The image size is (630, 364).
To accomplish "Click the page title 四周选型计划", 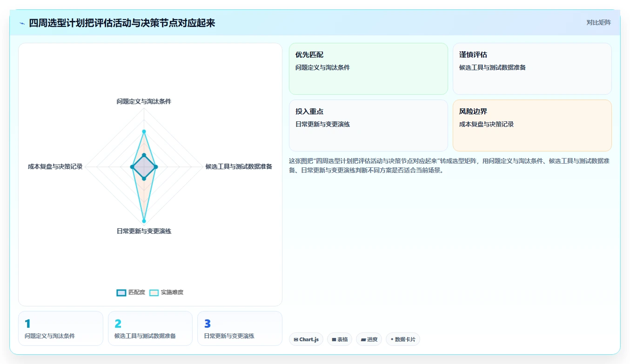I will click(x=122, y=23).
